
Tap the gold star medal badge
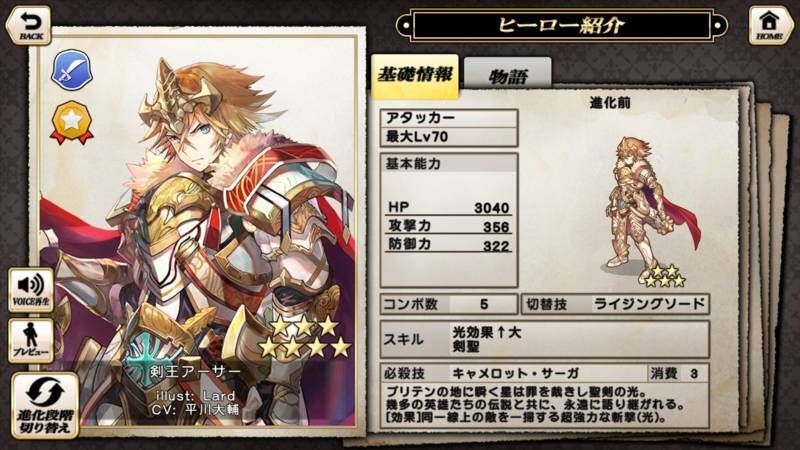pos(71,123)
